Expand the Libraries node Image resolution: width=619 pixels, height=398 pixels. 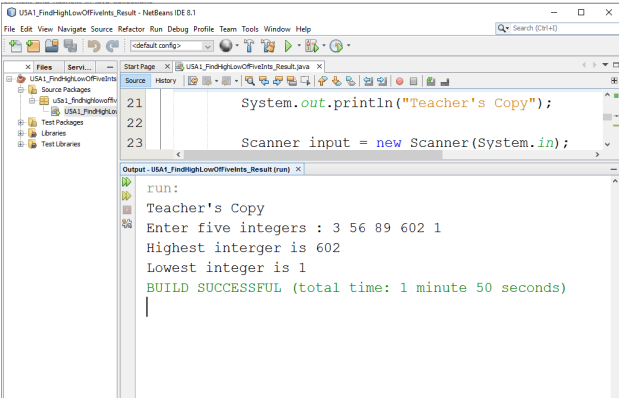click(x=21, y=133)
